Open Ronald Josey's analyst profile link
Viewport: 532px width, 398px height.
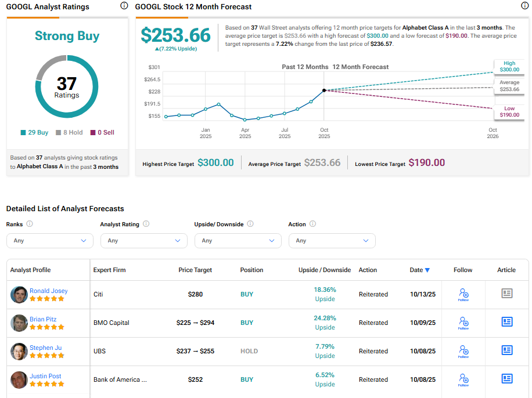pos(49,291)
